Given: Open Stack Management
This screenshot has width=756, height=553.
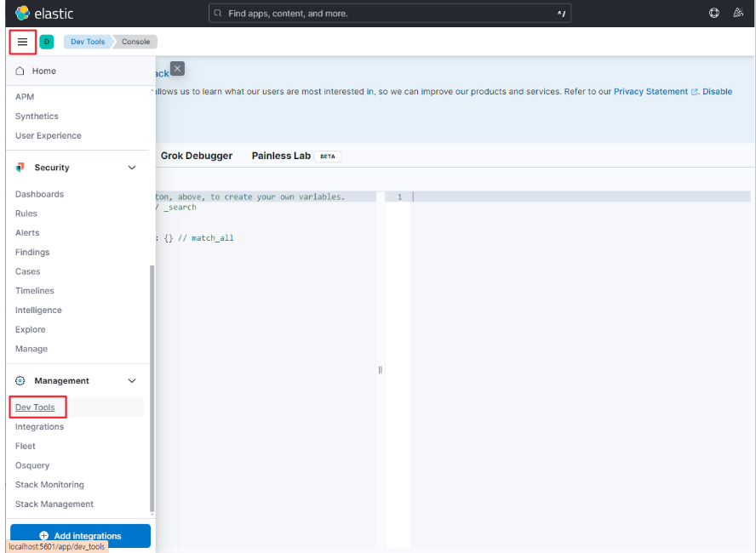Looking at the screenshot, I should [x=54, y=504].
